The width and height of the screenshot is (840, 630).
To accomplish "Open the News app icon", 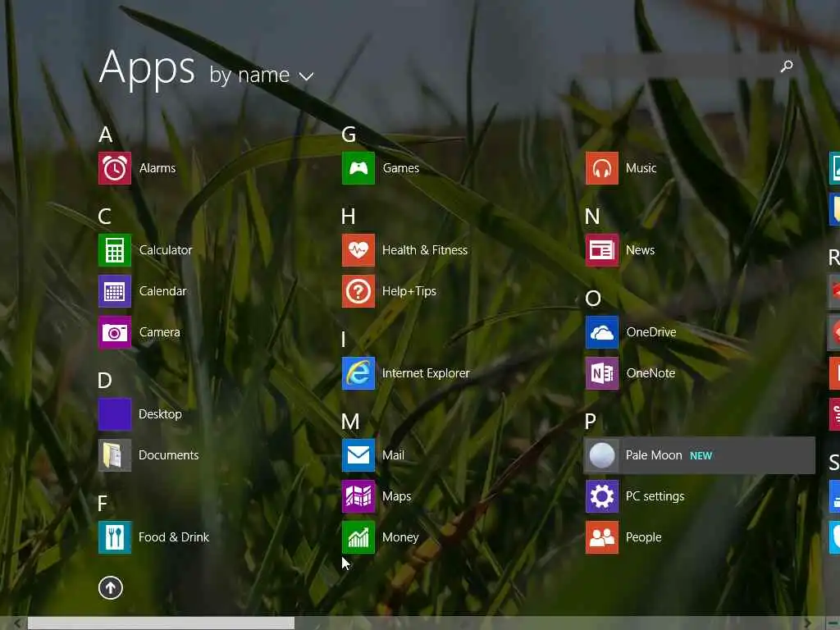I will (601, 250).
